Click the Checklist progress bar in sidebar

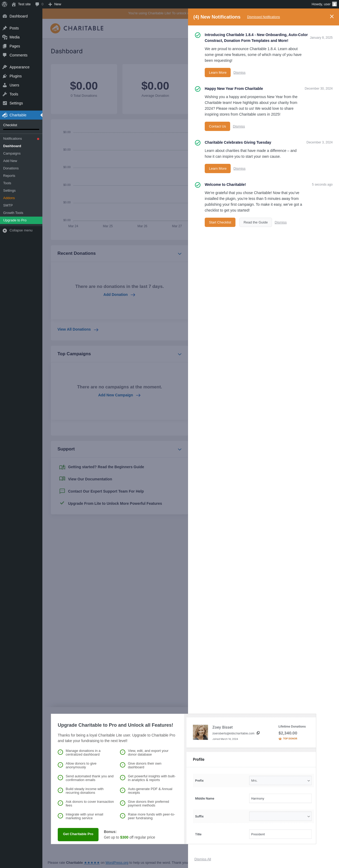pos(21,129)
